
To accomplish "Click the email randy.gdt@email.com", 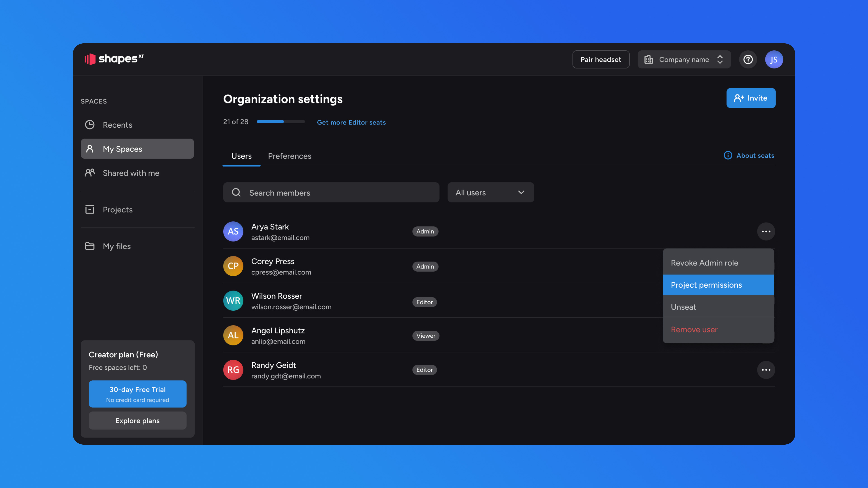I will pos(286,376).
